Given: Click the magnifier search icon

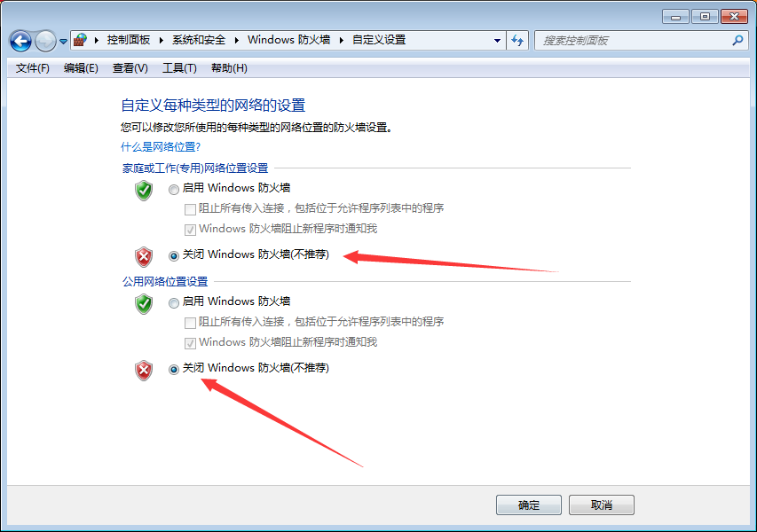Looking at the screenshot, I should click(737, 41).
